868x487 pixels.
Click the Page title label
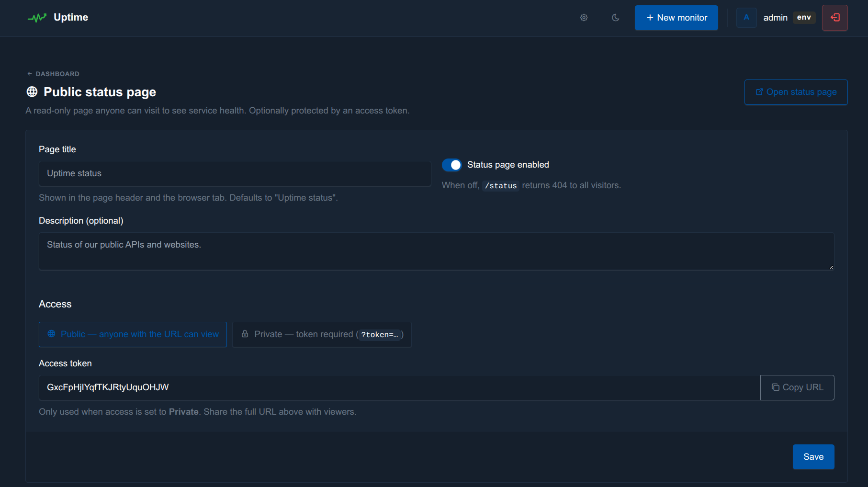pos(57,149)
